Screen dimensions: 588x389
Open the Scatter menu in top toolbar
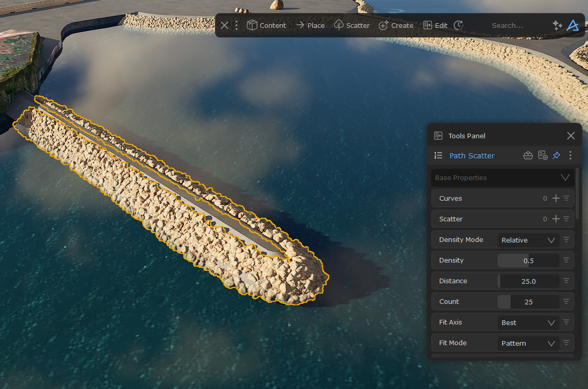click(x=352, y=25)
